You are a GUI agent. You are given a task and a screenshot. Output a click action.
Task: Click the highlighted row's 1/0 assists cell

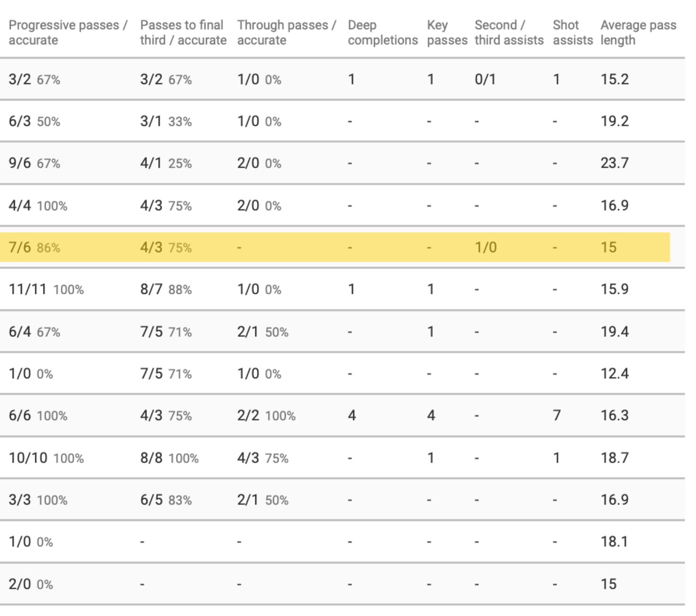(x=485, y=248)
